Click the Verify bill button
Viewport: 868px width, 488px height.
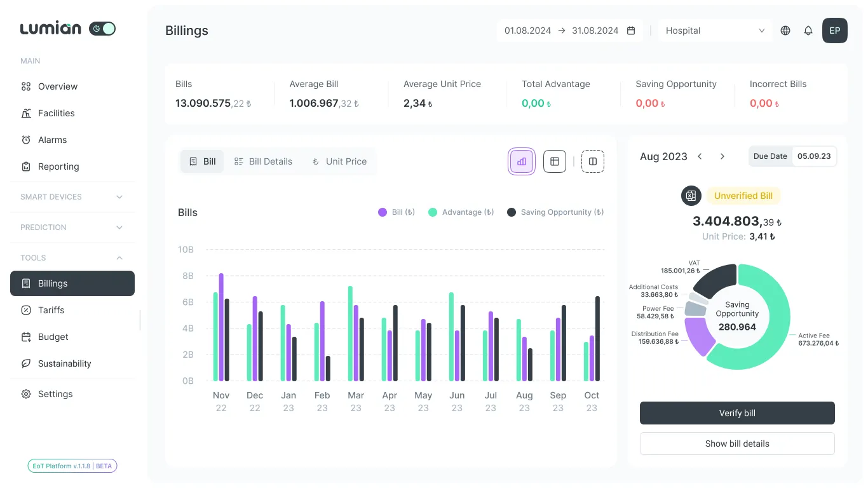(x=737, y=413)
